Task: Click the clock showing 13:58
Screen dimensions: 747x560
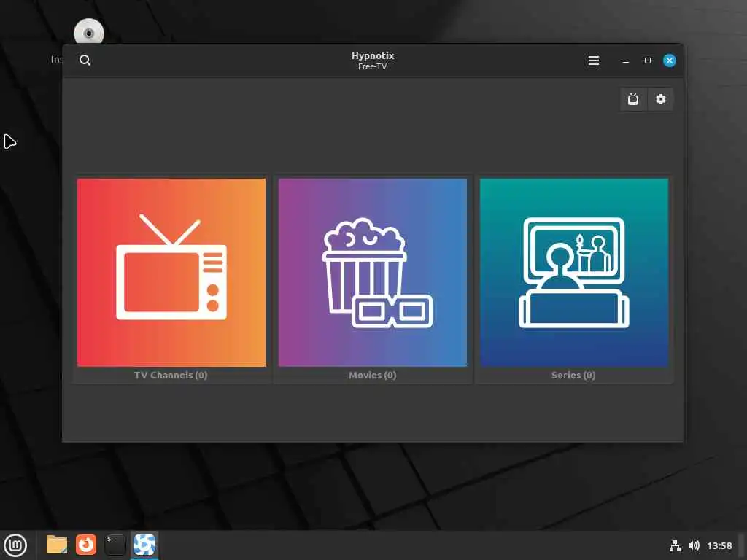Action: 719,545
